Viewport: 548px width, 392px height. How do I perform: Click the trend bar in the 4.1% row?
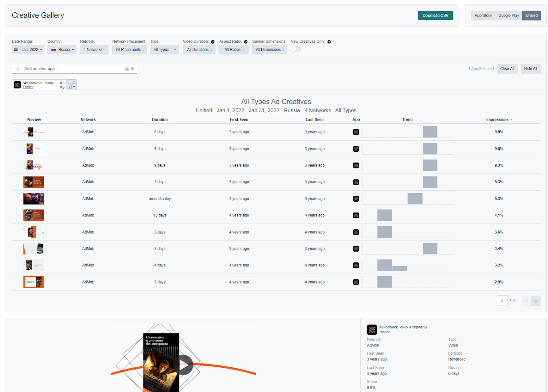point(385,215)
